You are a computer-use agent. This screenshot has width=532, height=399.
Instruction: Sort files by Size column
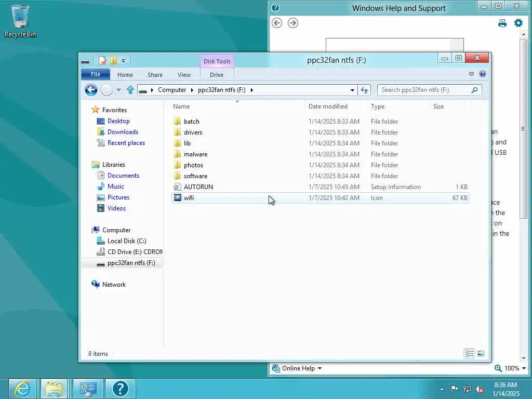[x=450, y=106]
